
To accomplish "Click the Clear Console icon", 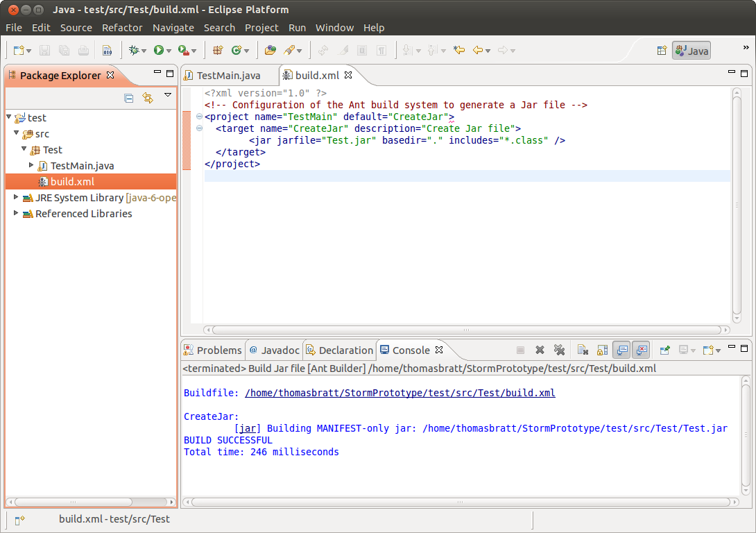I will click(x=583, y=350).
